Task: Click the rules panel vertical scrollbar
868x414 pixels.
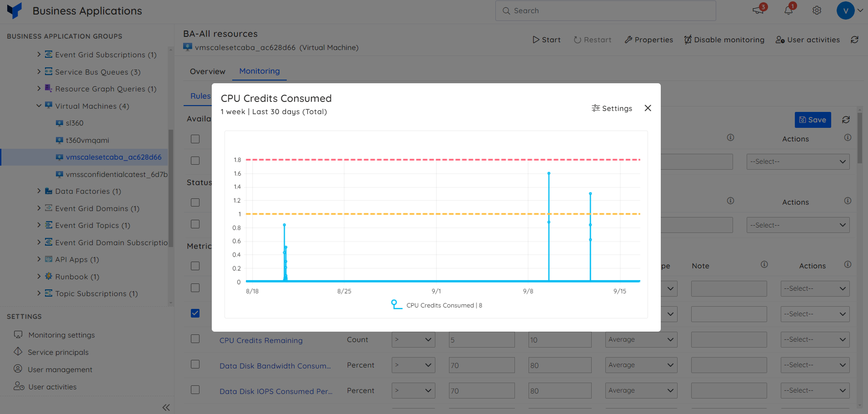Action: click(859, 137)
